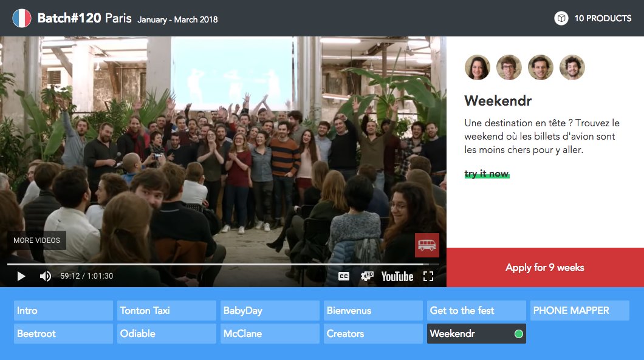This screenshot has width=644, height=360.
Task: Click the Batch#120 Paris title
Action: tap(84, 18)
